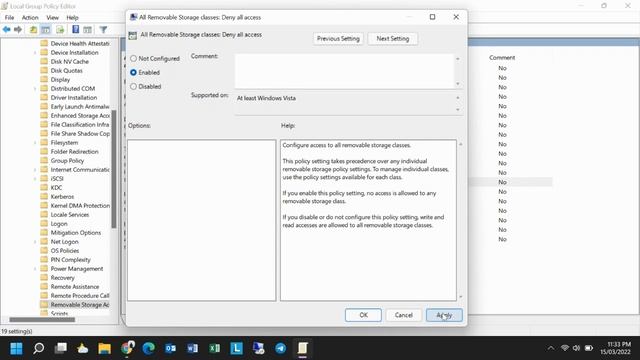Open the volume tray icon

tap(576, 348)
